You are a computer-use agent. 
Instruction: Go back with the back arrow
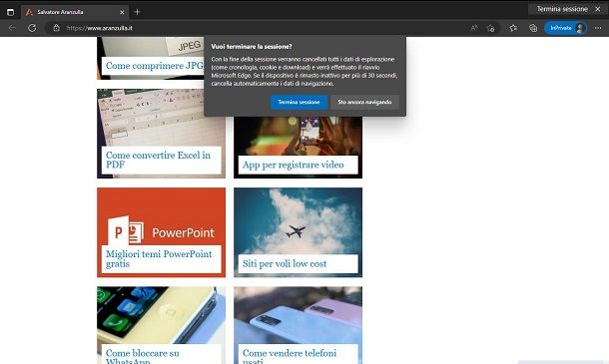12,28
